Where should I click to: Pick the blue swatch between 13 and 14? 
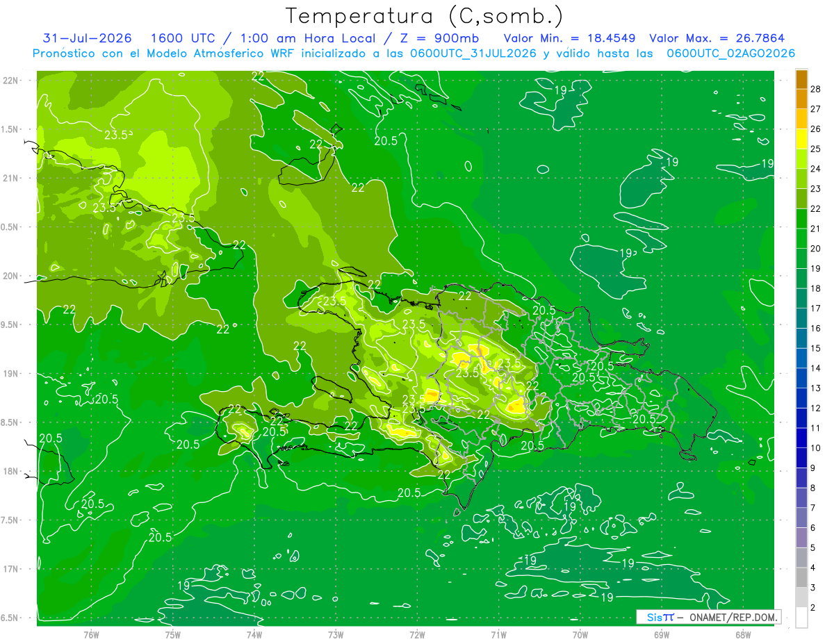(801, 378)
